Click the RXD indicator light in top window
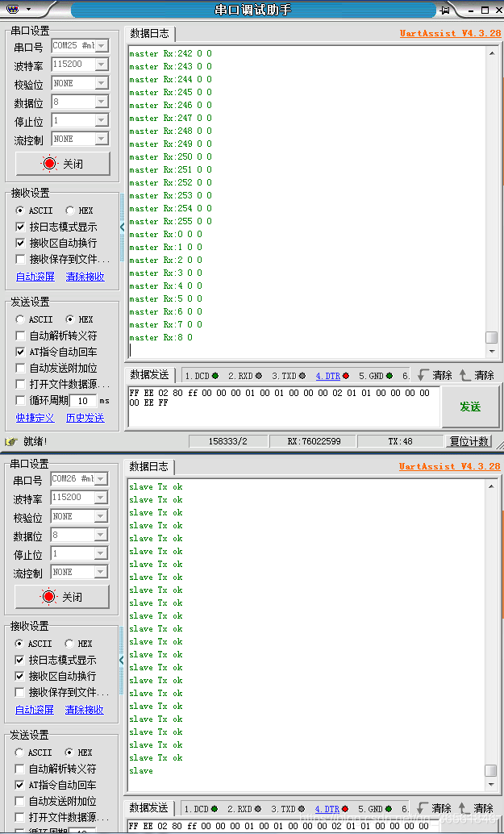 (259, 376)
